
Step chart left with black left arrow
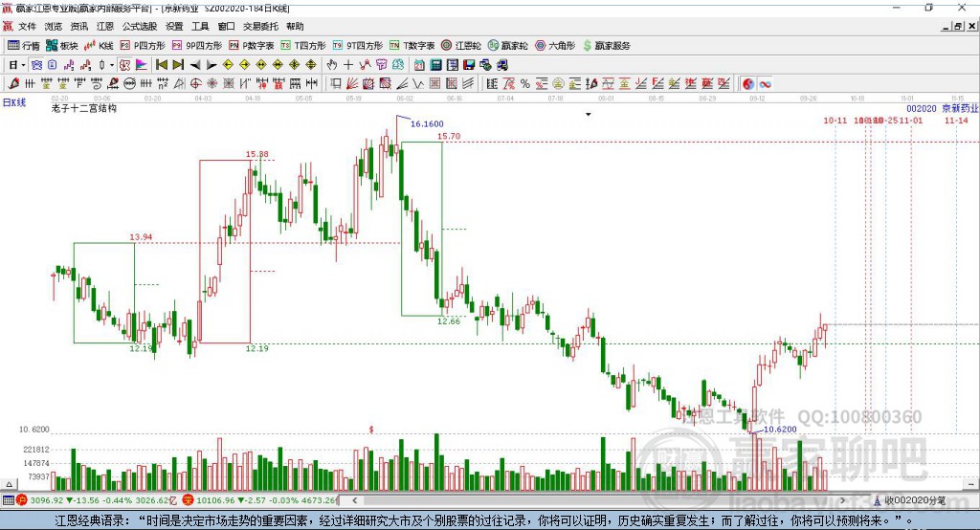click(x=195, y=65)
